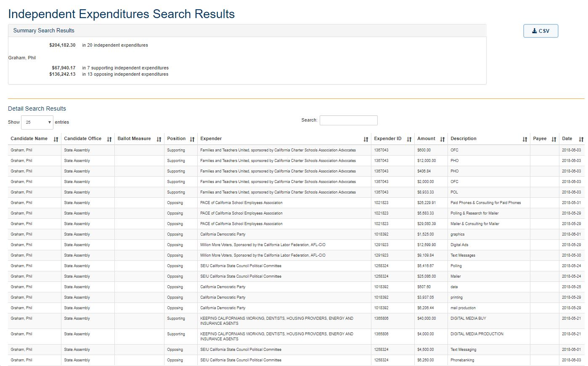
Task: Sort by Expender ID using arrow icon
Action: [x=409, y=139]
